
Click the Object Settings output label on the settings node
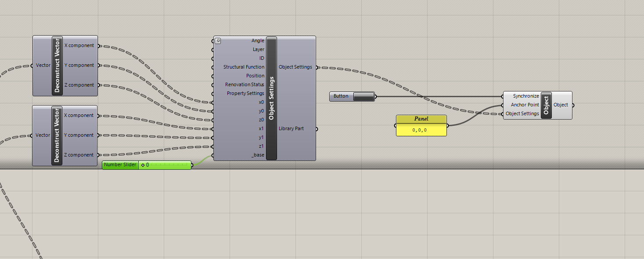pyautogui.click(x=295, y=67)
